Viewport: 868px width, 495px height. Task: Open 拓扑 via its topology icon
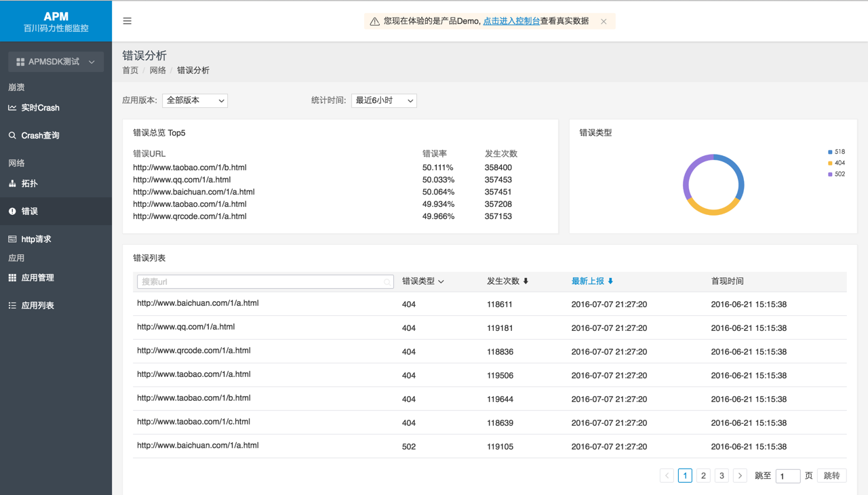12,184
